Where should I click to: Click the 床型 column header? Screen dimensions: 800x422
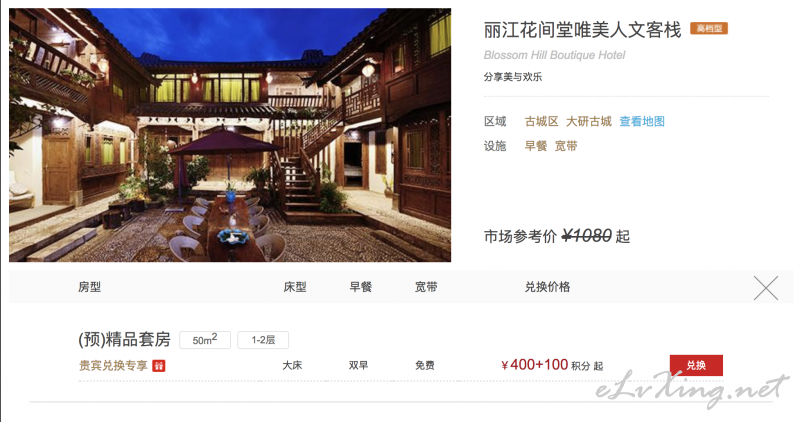click(294, 287)
